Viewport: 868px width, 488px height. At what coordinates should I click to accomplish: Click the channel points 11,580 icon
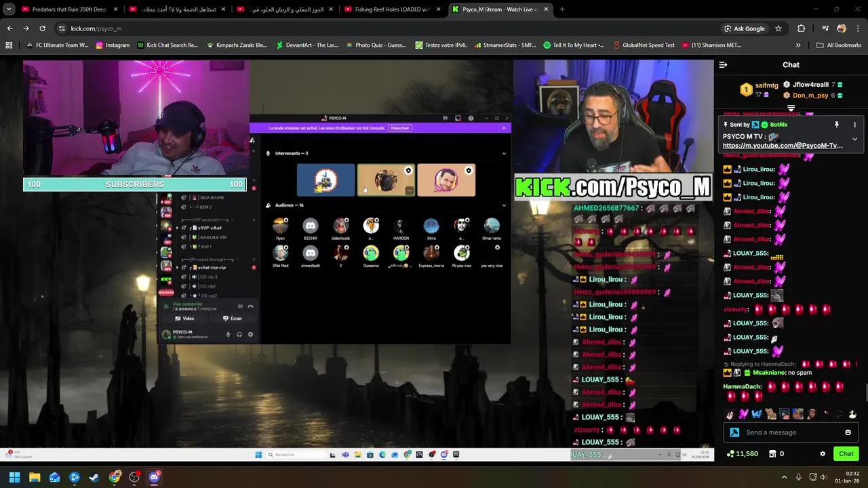730,454
